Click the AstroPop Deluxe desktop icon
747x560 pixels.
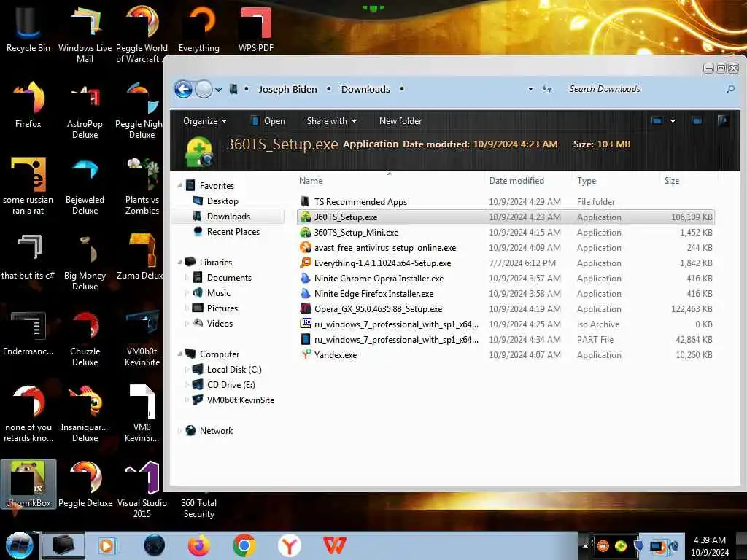coord(85,111)
